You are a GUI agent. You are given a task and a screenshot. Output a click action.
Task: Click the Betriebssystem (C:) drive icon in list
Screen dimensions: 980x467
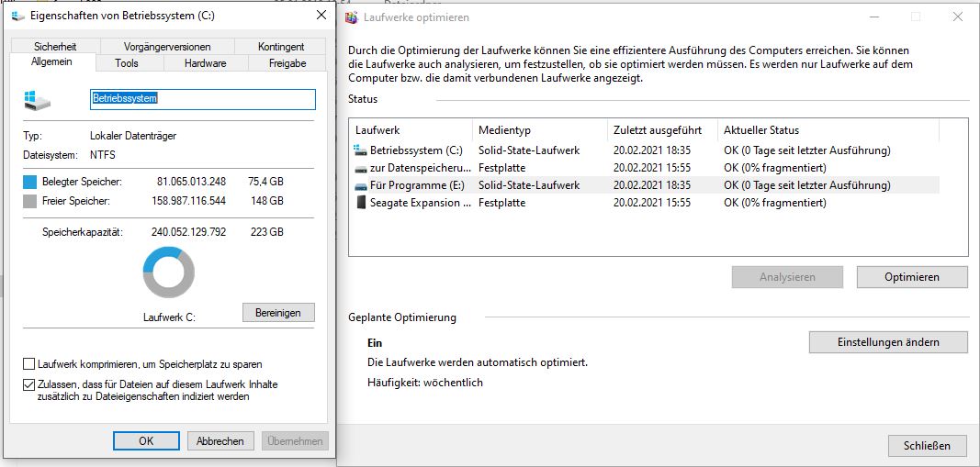tap(361, 150)
